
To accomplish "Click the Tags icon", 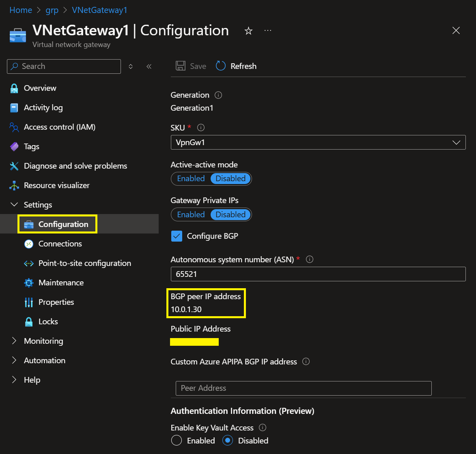I will (14, 146).
